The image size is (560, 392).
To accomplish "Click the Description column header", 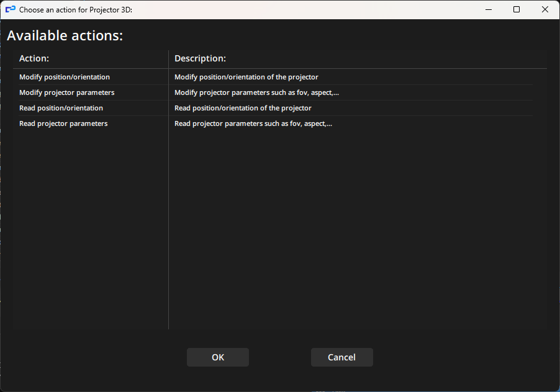I will click(200, 58).
